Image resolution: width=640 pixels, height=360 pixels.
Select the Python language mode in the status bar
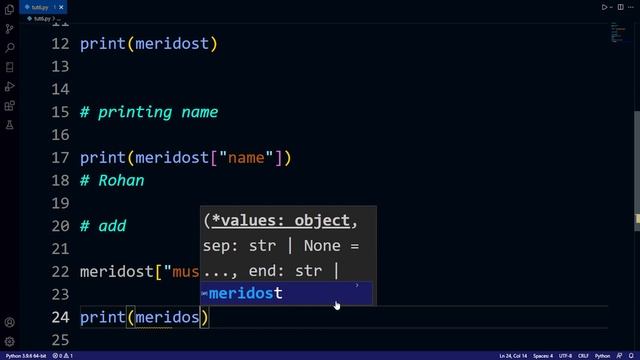click(x=602, y=356)
